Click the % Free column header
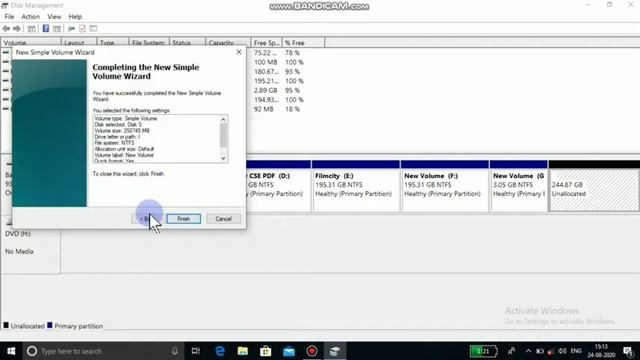This screenshot has height=360, width=640. click(x=303, y=43)
